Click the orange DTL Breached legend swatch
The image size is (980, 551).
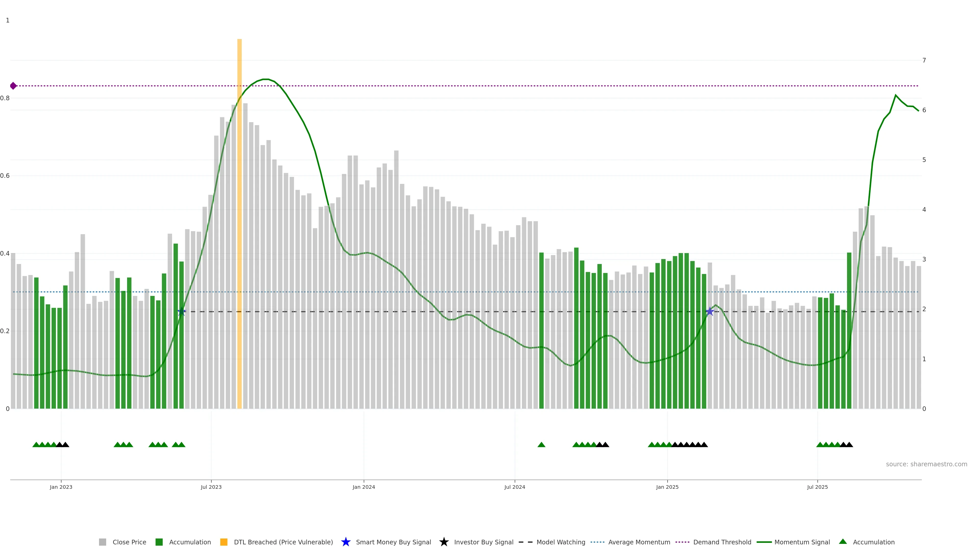(x=224, y=542)
